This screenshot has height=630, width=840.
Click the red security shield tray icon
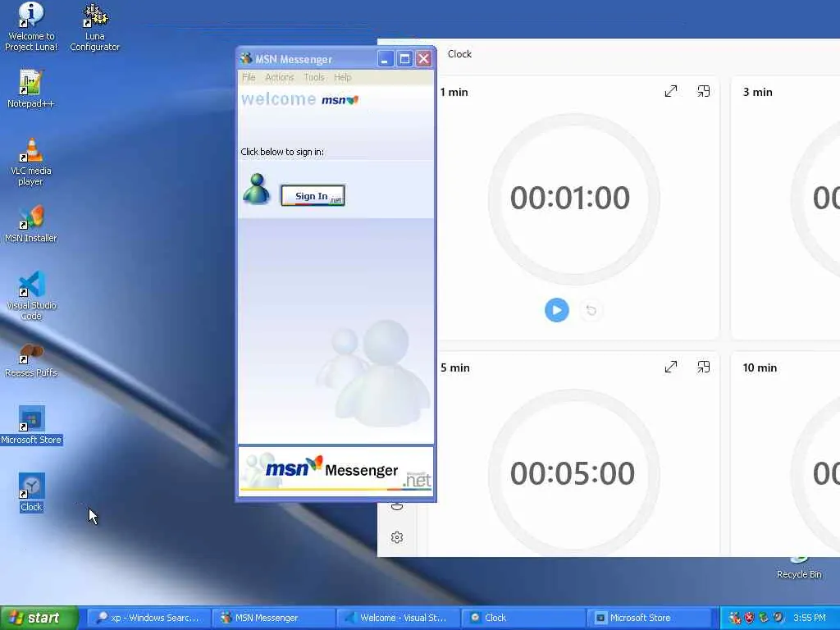tap(749, 618)
